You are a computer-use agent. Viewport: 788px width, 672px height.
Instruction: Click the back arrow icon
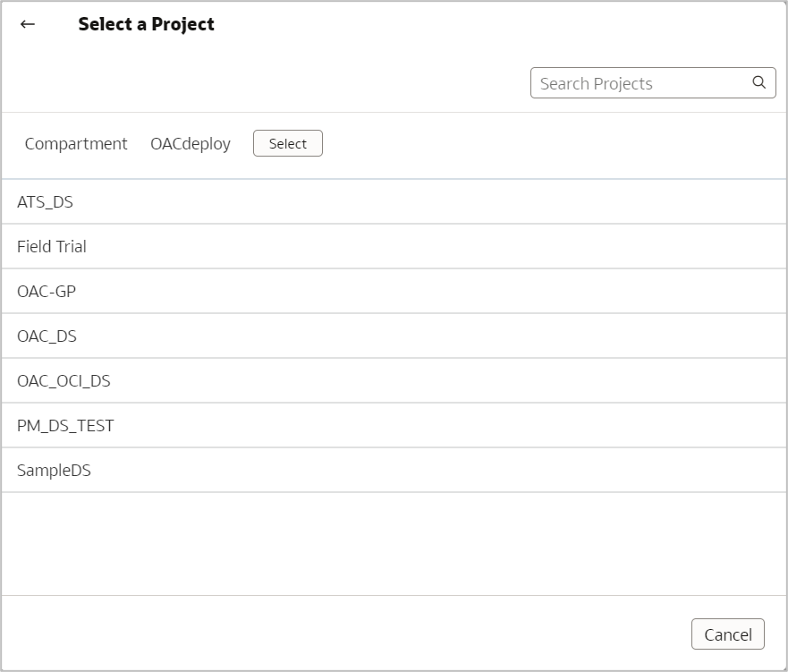pyautogui.click(x=28, y=24)
